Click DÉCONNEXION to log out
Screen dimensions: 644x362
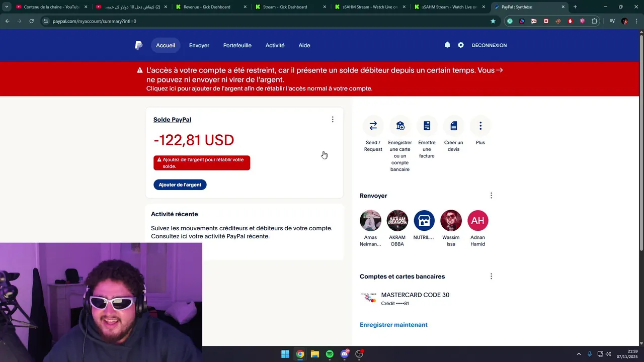(x=489, y=45)
